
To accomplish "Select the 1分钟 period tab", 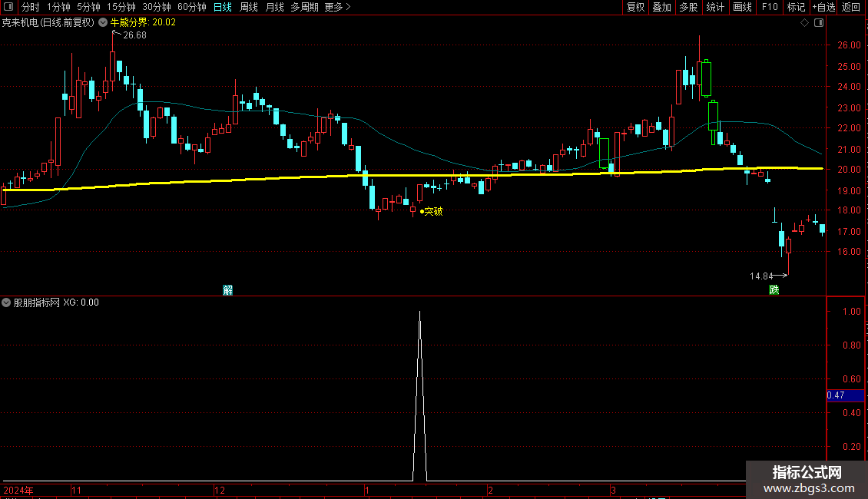I will pyautogui.click(x=58, y=7).
